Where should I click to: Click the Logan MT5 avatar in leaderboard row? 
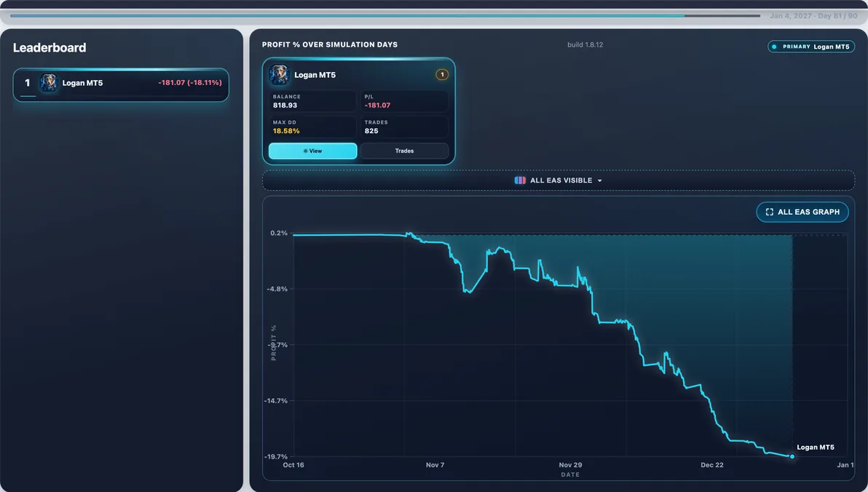(x=49, y=83)
